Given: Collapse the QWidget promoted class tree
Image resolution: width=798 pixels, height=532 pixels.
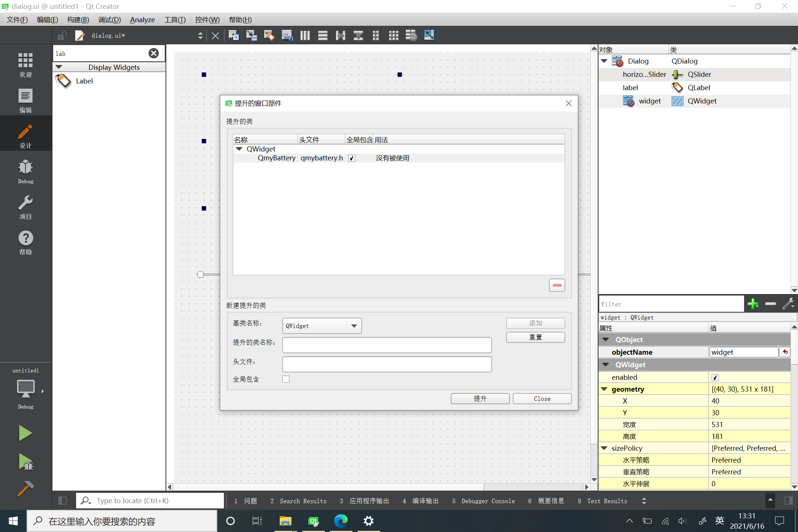Looking at the screenshot, I should pos(239,149).
